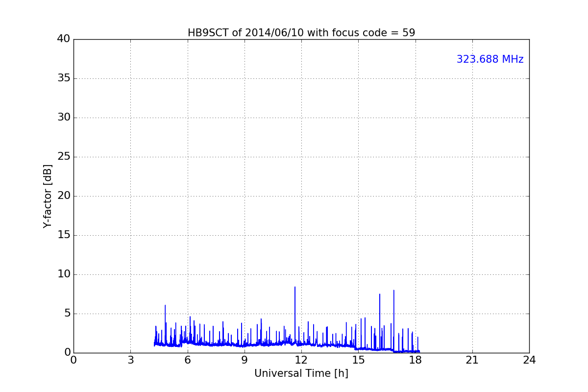This screenshot has width=588, height=392.
Task: Click y-axis tick label '25'
Action: (64, 157)
